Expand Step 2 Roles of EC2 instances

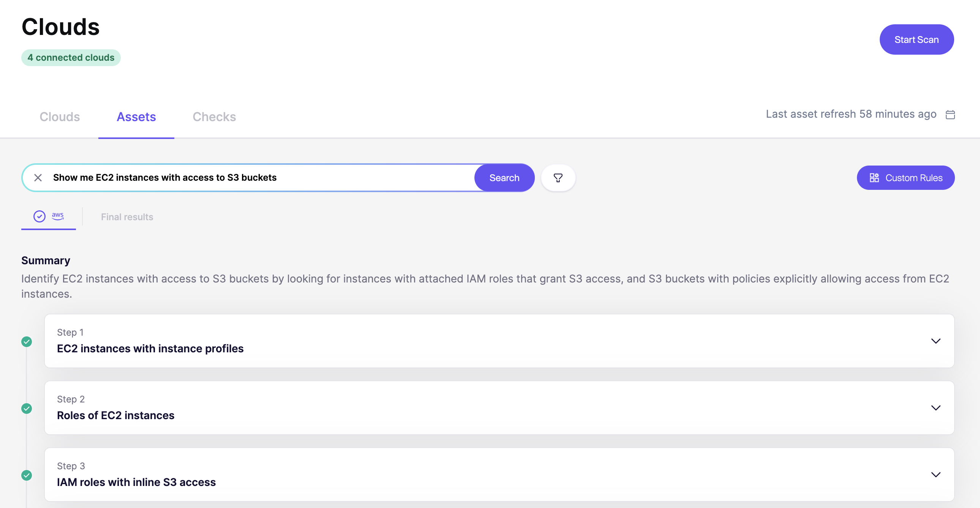coord(936,408)
